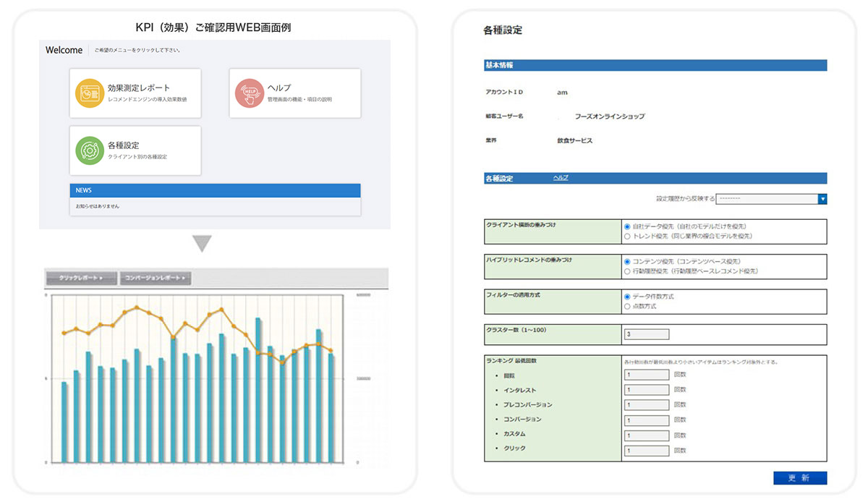Open the 設定履歴から反映する dropdown
Image resolution: width=868 pixels, height=502 pixels.
(x=771, y=199)
